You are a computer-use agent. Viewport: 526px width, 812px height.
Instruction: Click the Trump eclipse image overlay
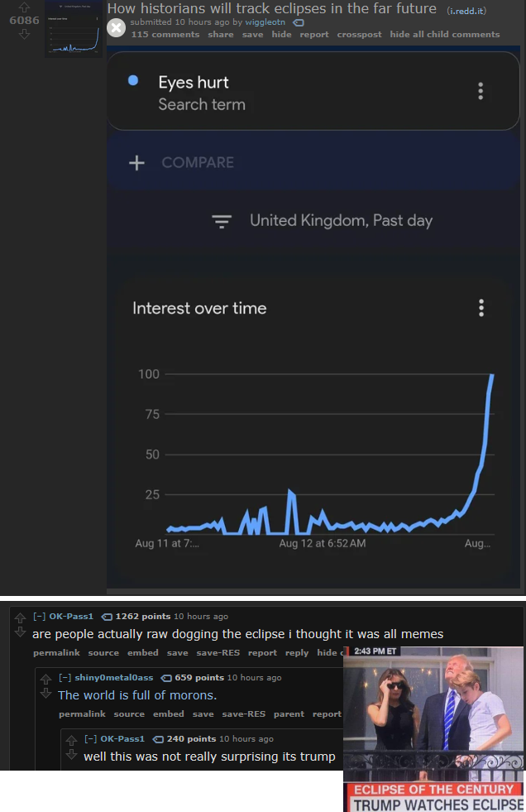tap(433, 729)
